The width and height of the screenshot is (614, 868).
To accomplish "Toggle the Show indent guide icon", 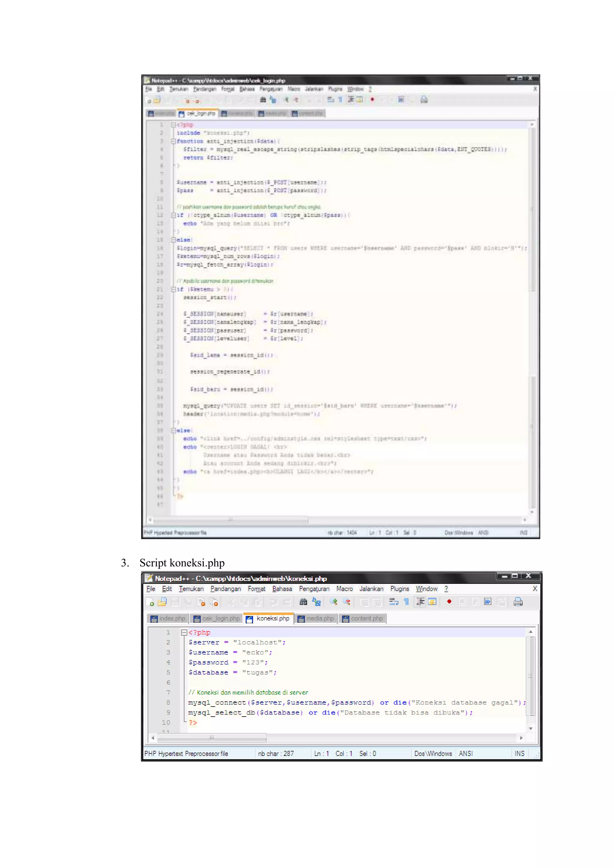I will [x=420, y=602].
